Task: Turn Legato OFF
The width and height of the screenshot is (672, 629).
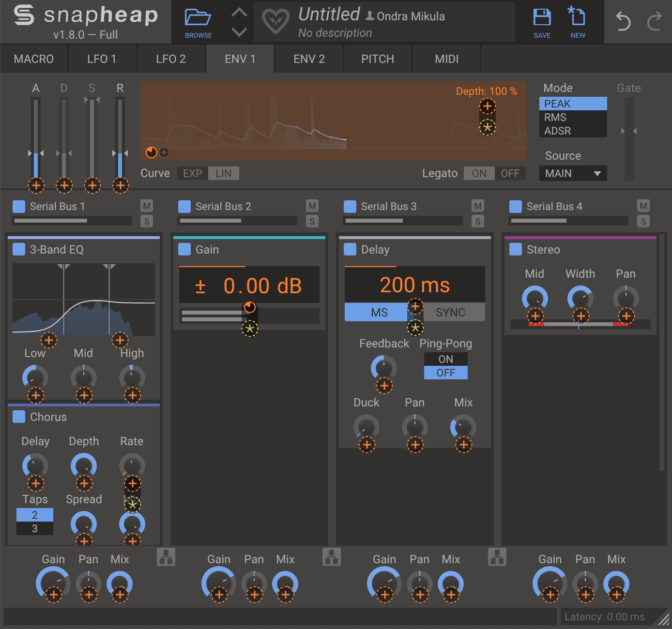Action: click(510, 173)
